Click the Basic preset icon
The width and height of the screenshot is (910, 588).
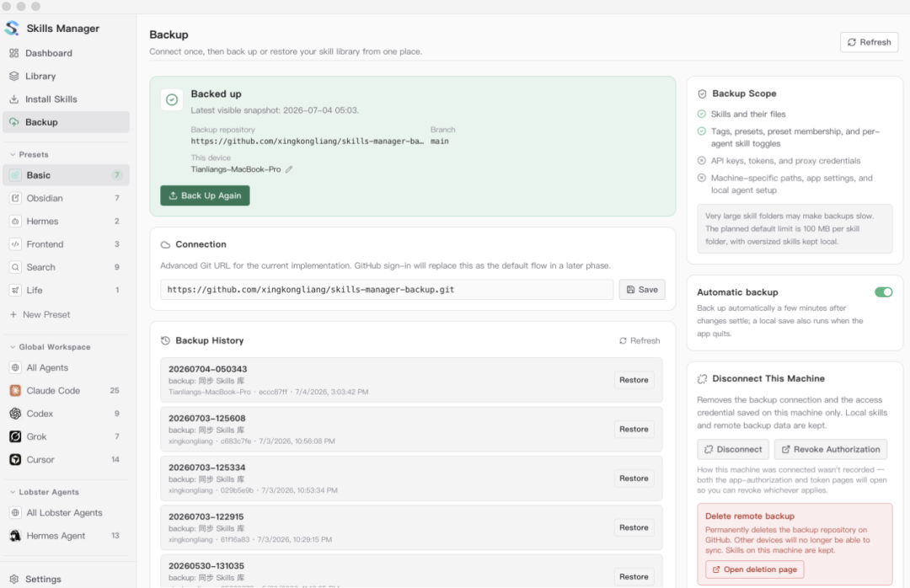[x=16, y=175]
